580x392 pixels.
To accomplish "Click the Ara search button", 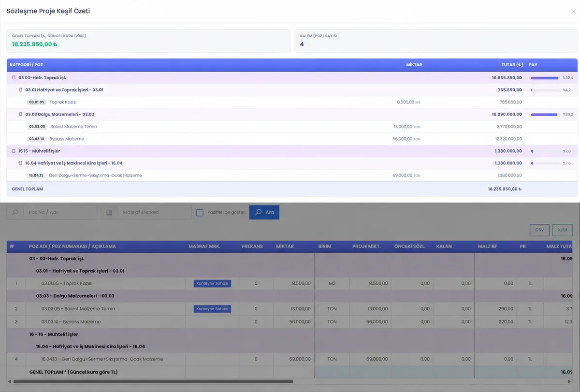I will coord(264,212).
